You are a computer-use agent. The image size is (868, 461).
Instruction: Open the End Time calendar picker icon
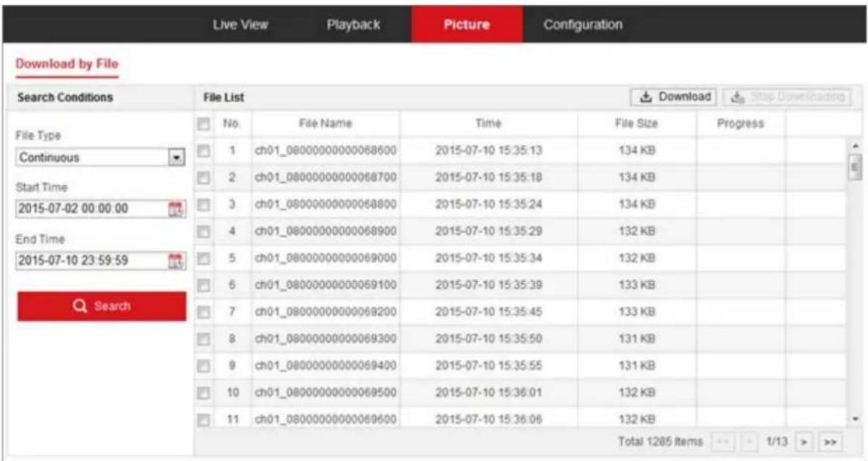pyautogui.click(x=176, y=261)
